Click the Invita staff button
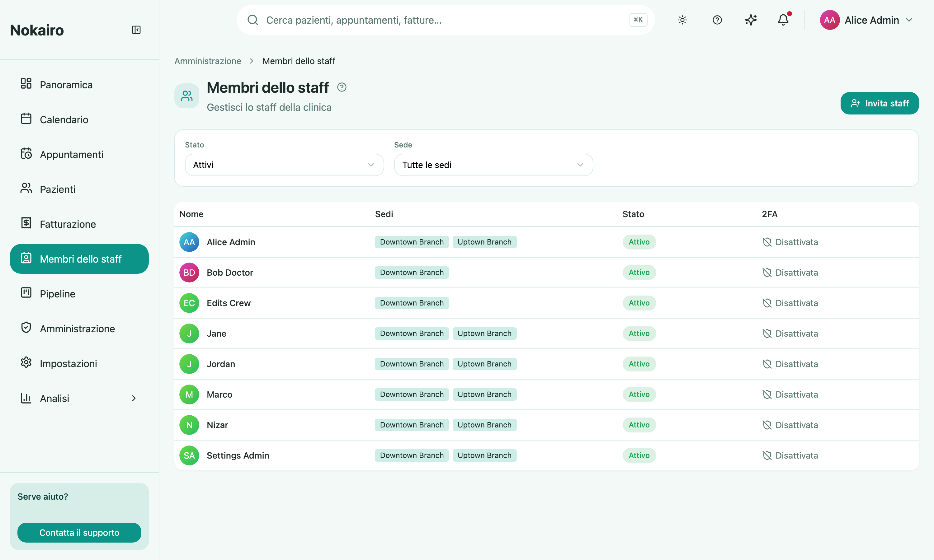The height and width of the screenshot is (560, 934). 879,103
